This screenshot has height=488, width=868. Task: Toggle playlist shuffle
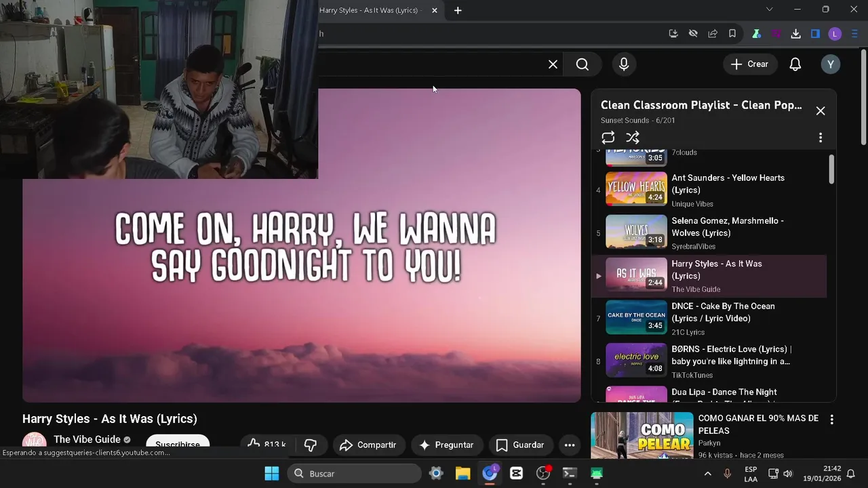pos(633,138)
